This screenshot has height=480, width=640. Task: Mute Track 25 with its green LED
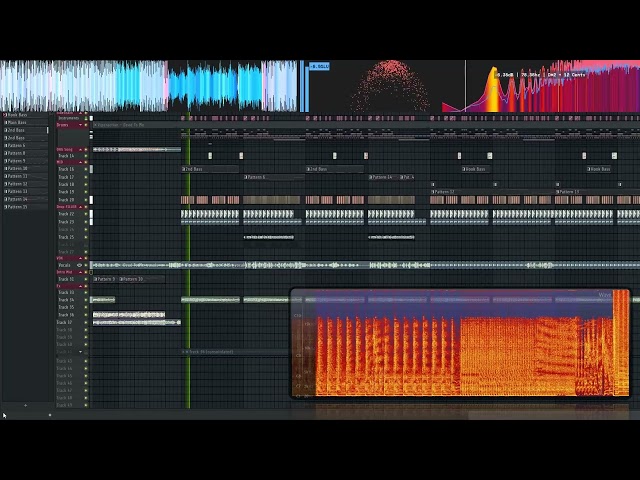[86, 237]
